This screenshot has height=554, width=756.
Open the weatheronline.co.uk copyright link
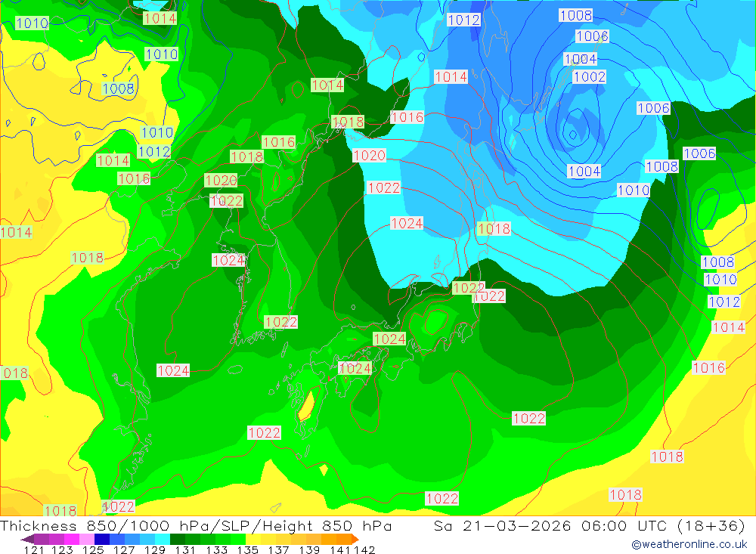(x=689, y=544)
